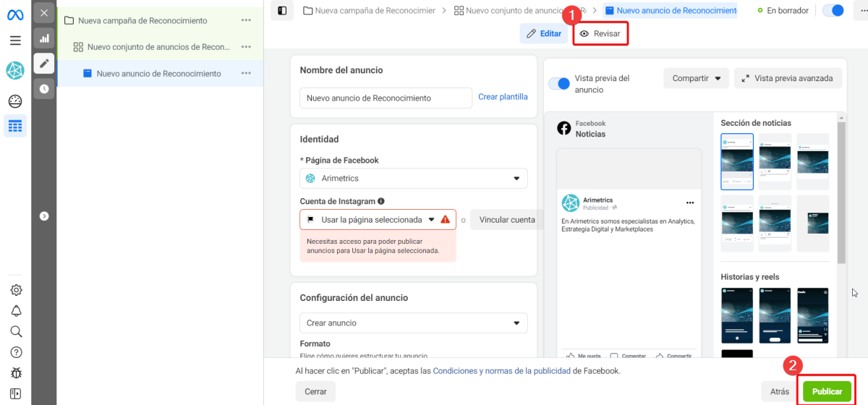868x405 pixels.
Task: Open the hamburger main menu
Action: (x=15, y=40)
